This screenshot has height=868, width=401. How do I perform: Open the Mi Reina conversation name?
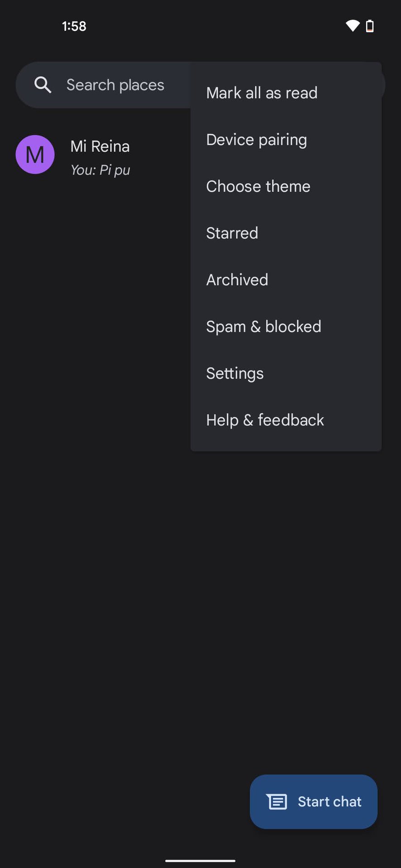click(100, 146)
